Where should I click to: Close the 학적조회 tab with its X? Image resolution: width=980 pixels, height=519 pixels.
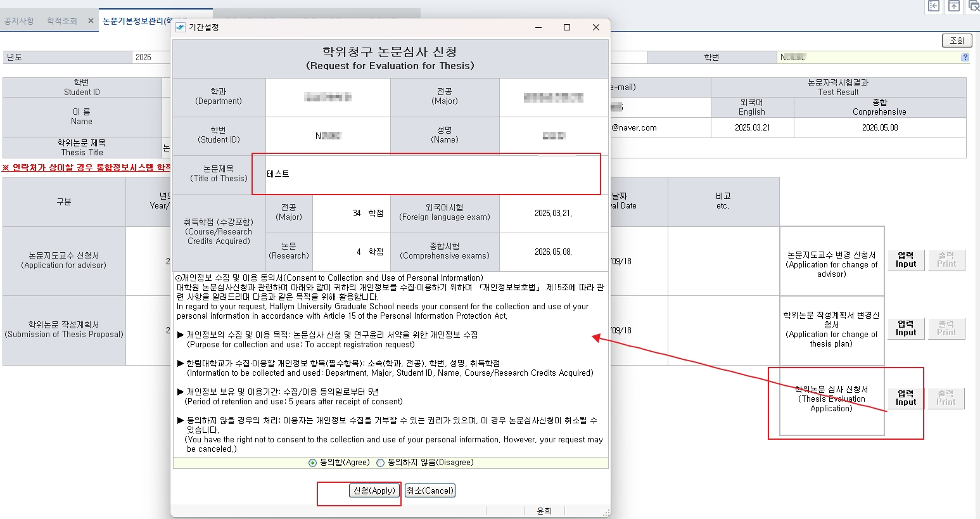click(x=91, y=21)
